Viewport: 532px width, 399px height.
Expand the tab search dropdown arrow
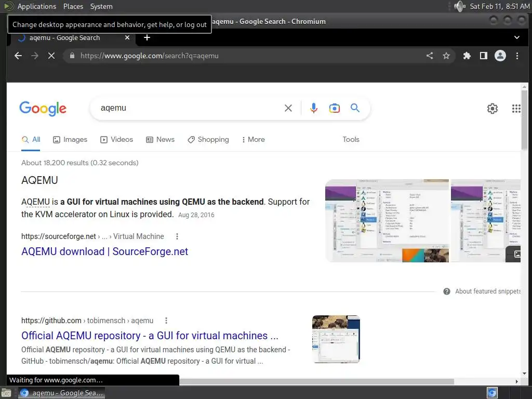[x=517, y=37]
